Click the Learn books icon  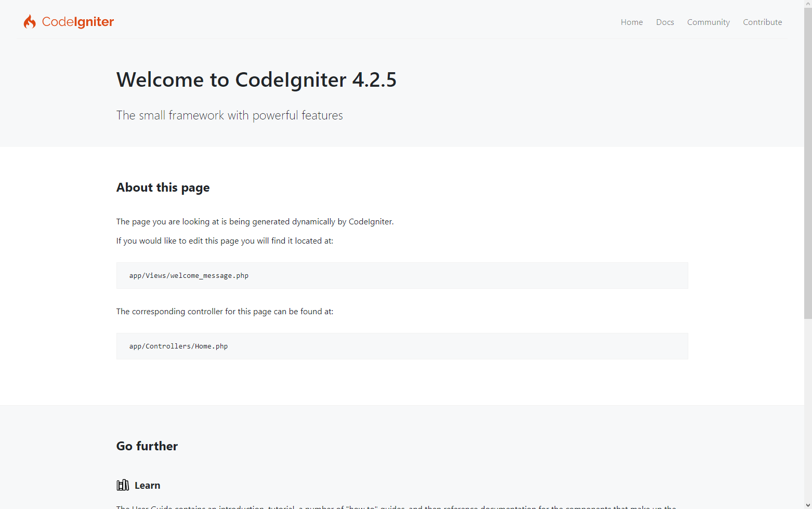coord(123,485)
